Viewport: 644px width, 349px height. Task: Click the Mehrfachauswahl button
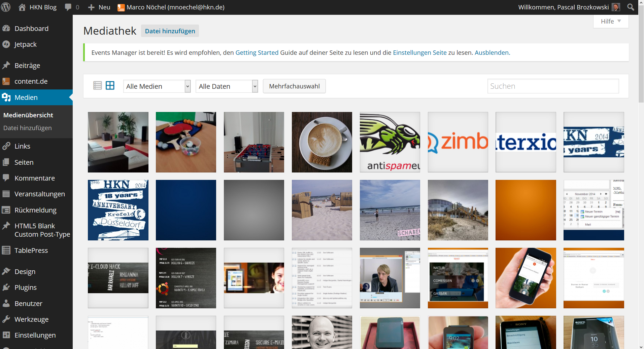(x=294, y=86)
